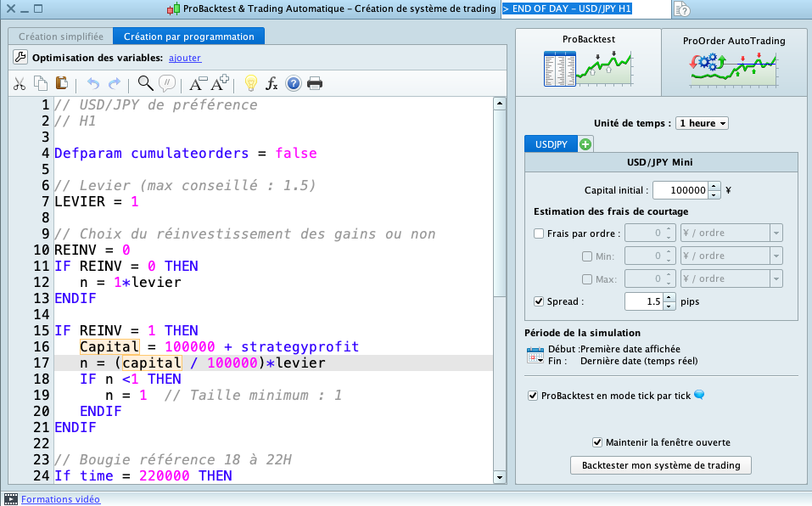Image resolution: width=812 pixels, height=506 pixels.
Task: Click the light bulb icon
Action: tap(250, 83)
